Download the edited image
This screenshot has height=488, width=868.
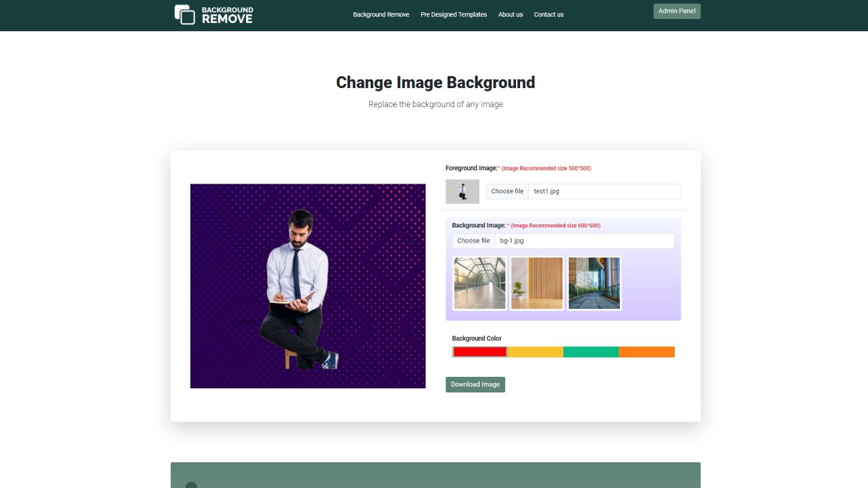475,384
